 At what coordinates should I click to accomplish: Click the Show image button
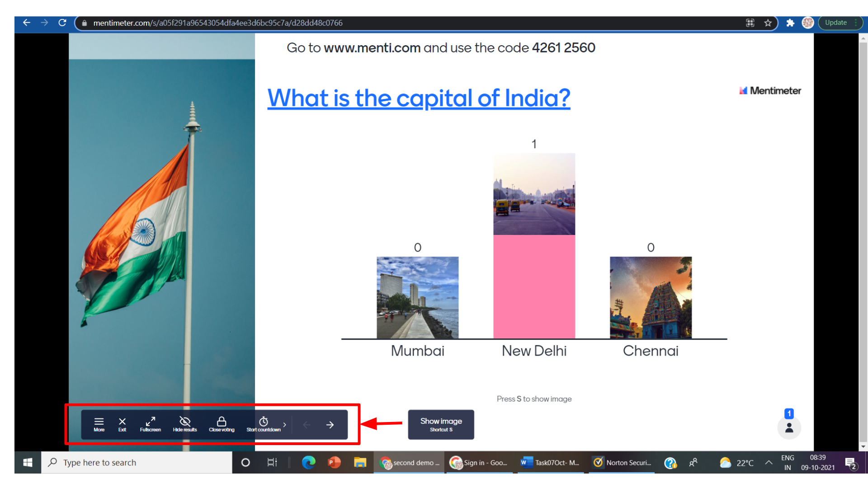click(x=441, y=424)
